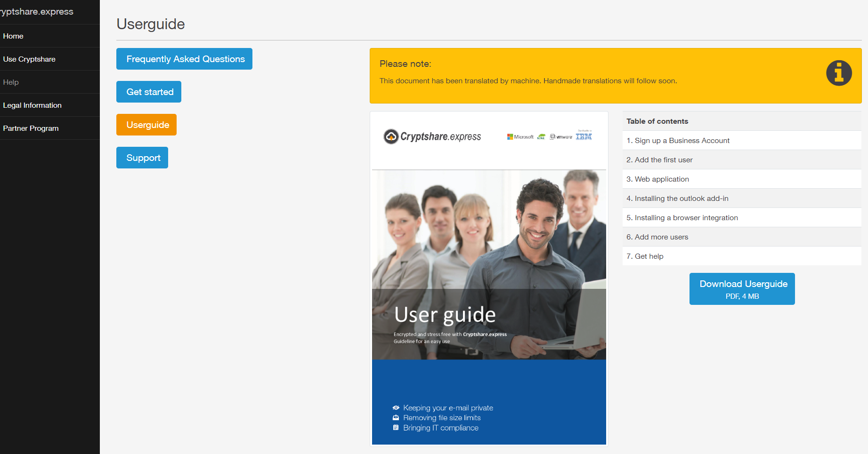Select Partner Program from the sidebar
This screenshot has height=454, width=868.
pos(31,128)
